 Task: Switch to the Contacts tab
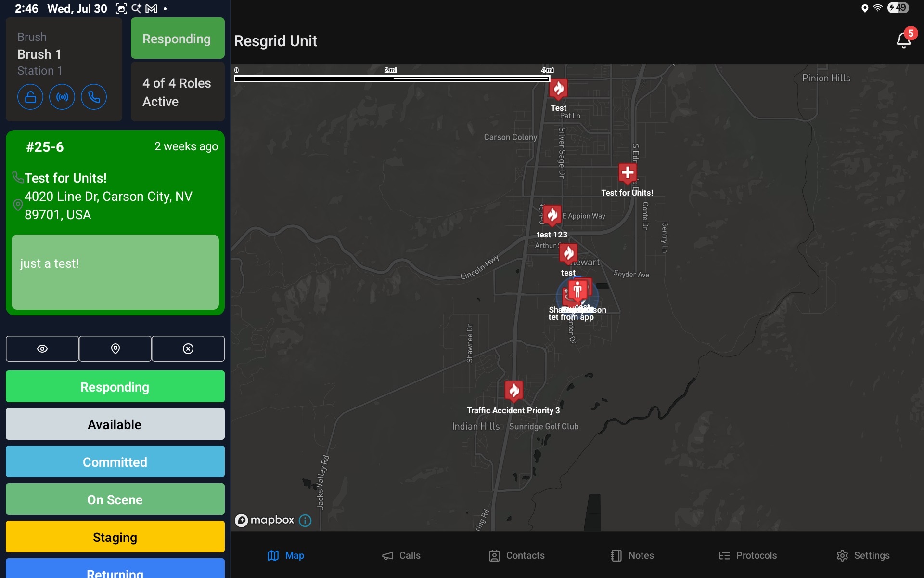pyautogui.click(x=517, y=555)
